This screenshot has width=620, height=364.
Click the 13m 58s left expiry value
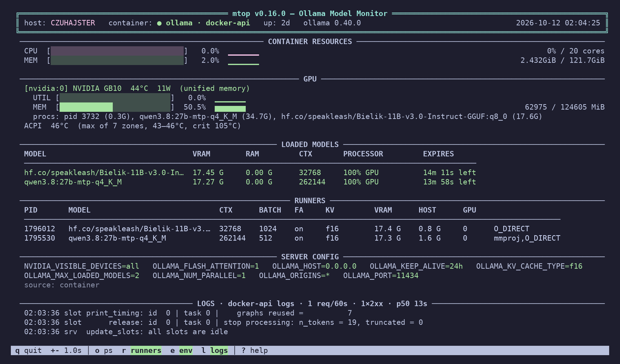(449, 182)
